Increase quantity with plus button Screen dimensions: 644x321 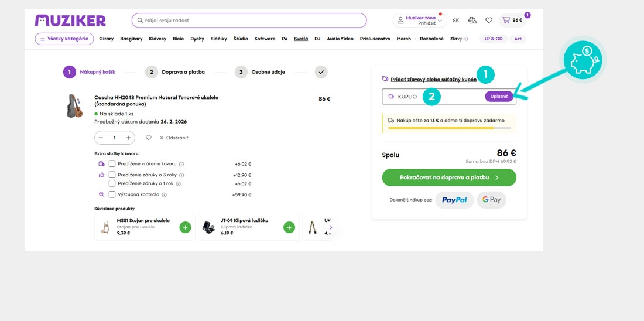click(129, 138)
